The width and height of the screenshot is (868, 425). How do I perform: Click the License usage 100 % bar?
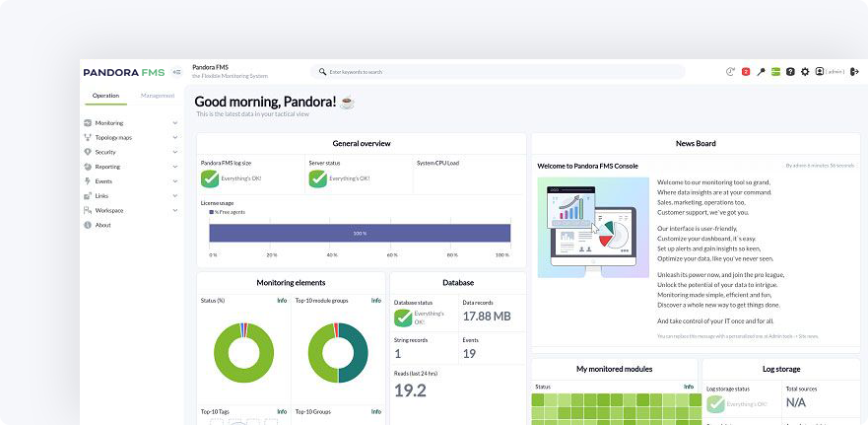pos(360,234)
